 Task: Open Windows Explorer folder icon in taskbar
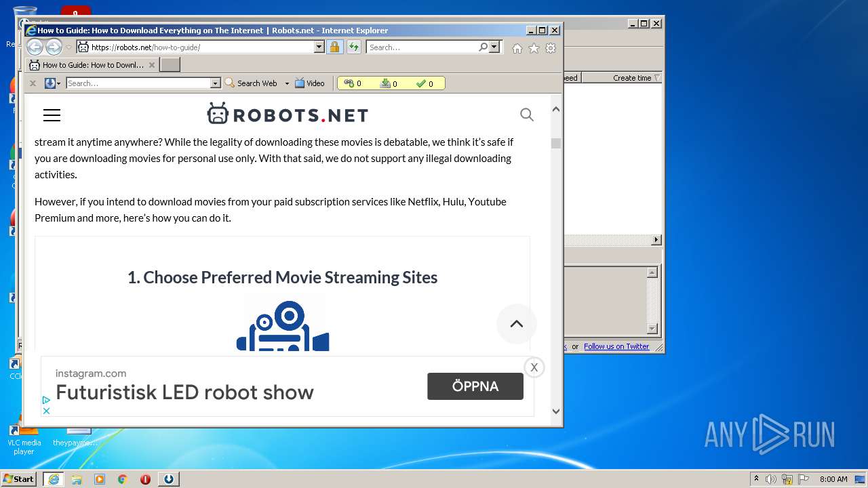[77, 479]
